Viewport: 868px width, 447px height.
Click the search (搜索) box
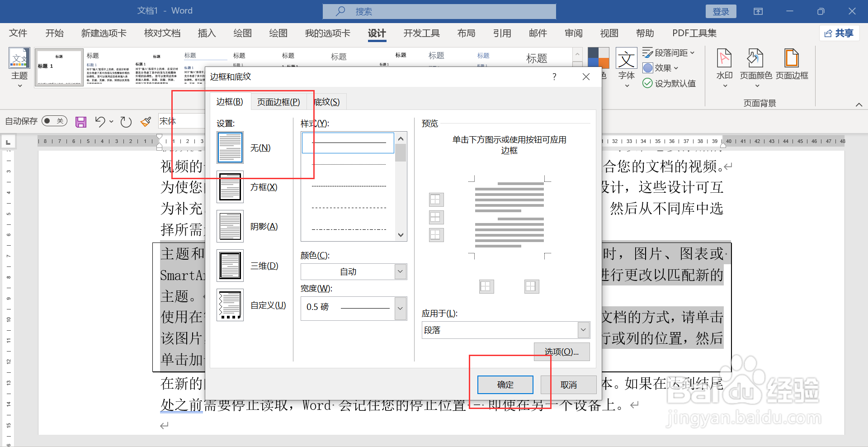coord(439,11)
